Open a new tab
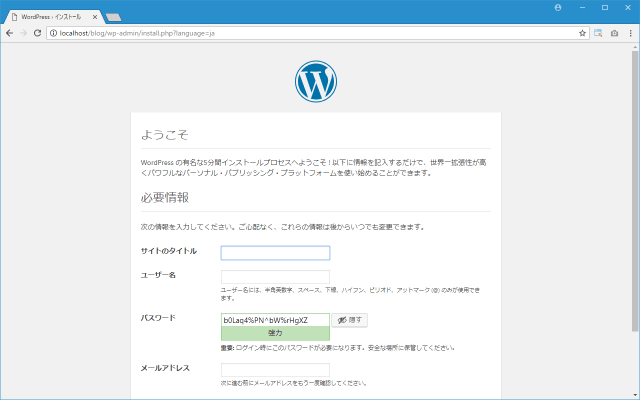This screenshot has width=640, height=400. click(113, 17)
